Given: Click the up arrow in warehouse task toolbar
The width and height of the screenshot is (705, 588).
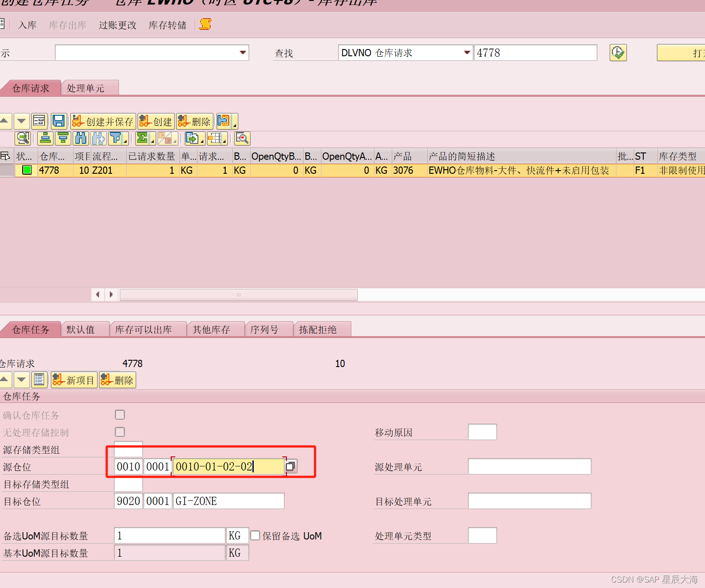Looking at the screenshot, I should tap(5, 380).
